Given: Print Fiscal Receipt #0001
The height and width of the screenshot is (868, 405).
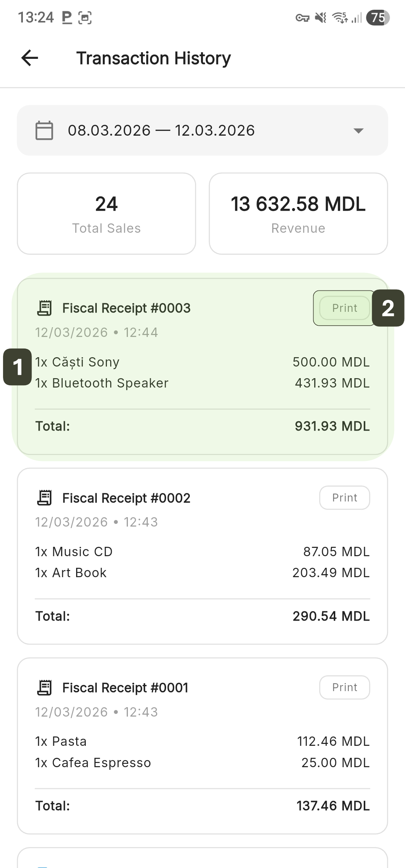Looking at the screenshot, I should point(345,687).
